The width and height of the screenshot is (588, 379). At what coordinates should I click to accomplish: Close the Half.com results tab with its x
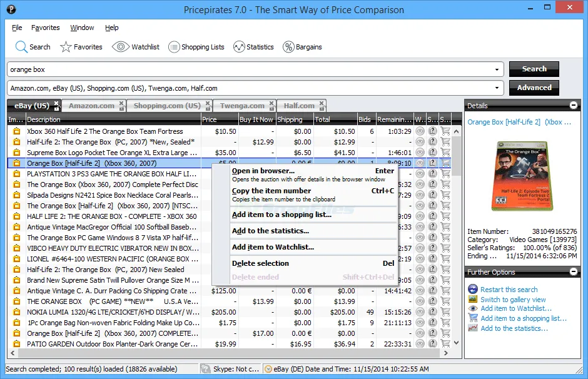322,103
